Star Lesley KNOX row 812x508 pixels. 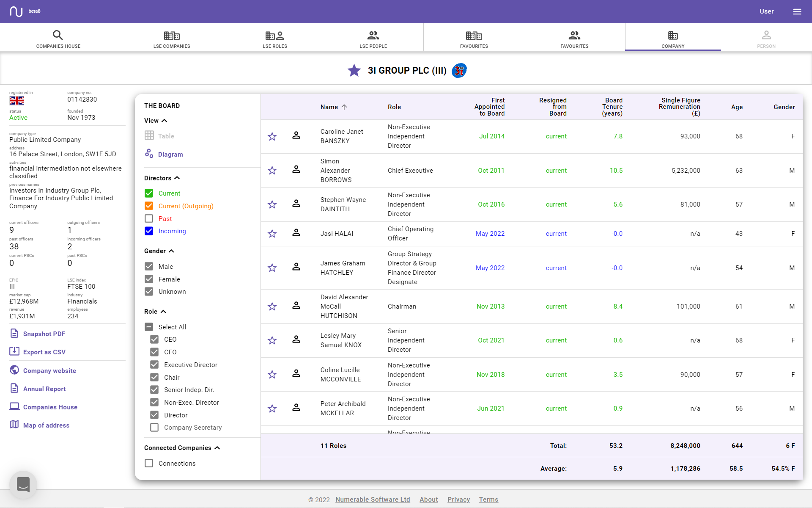pyautogui.click(x=272, y=340)
